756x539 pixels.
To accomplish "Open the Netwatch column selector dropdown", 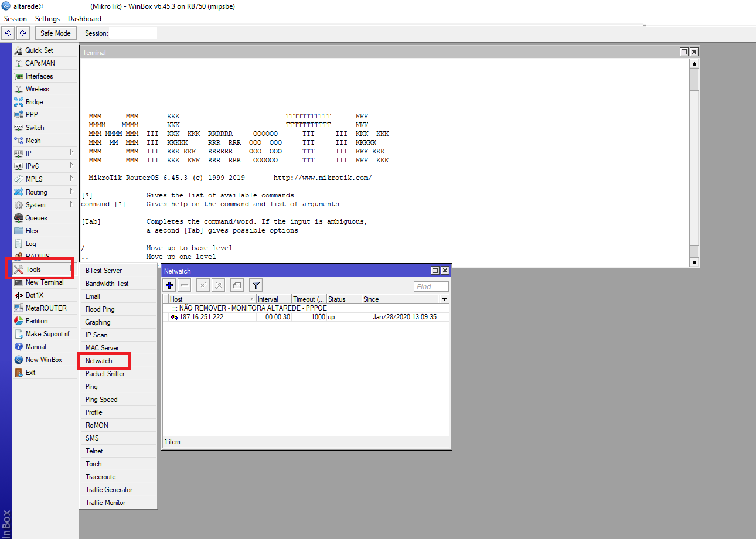I will (x=444, y=299).
